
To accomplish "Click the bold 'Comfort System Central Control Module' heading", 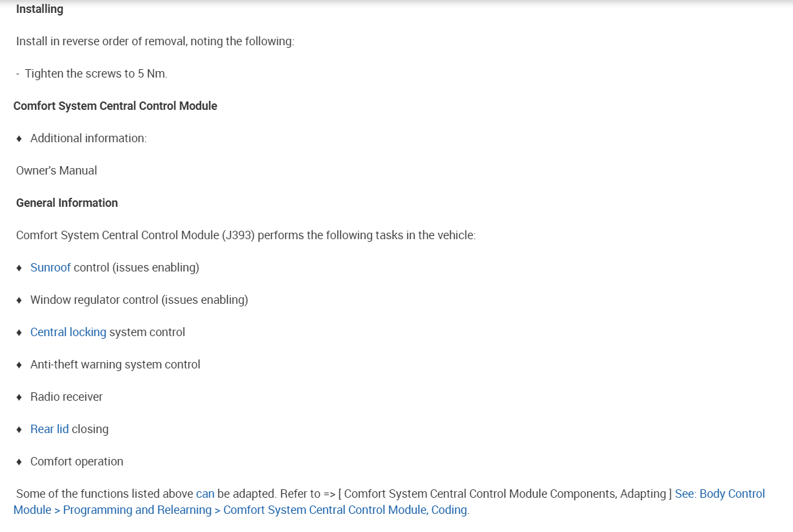I will coord(115,106).
